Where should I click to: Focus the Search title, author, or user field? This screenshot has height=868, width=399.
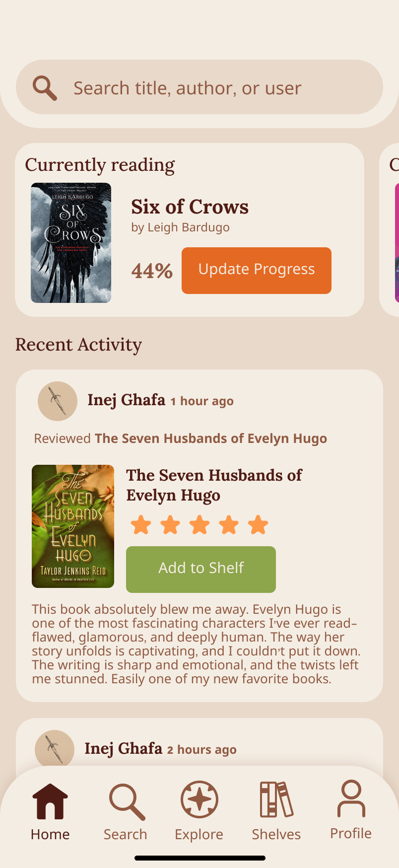click(x=199, y=87)
